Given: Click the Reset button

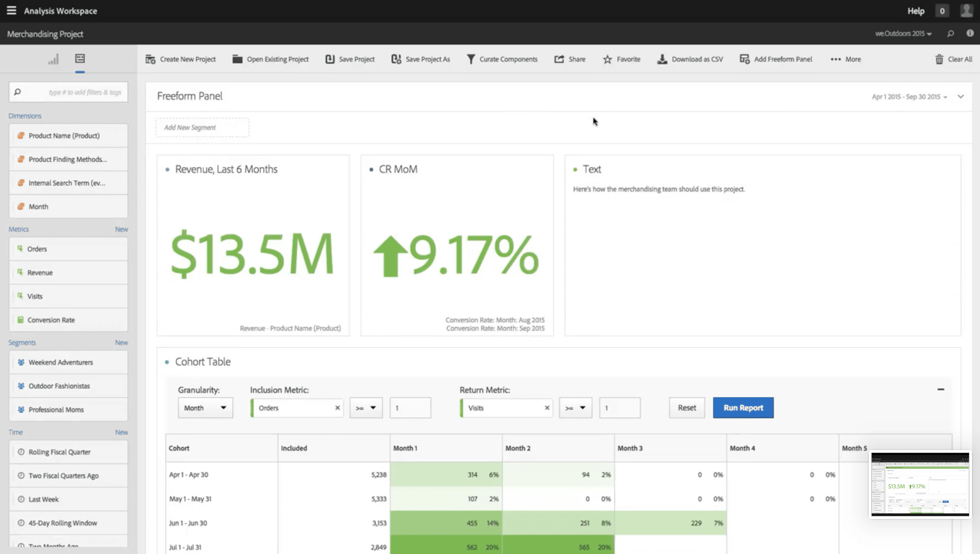Looking at the screenshot, I should click(687, 408).
